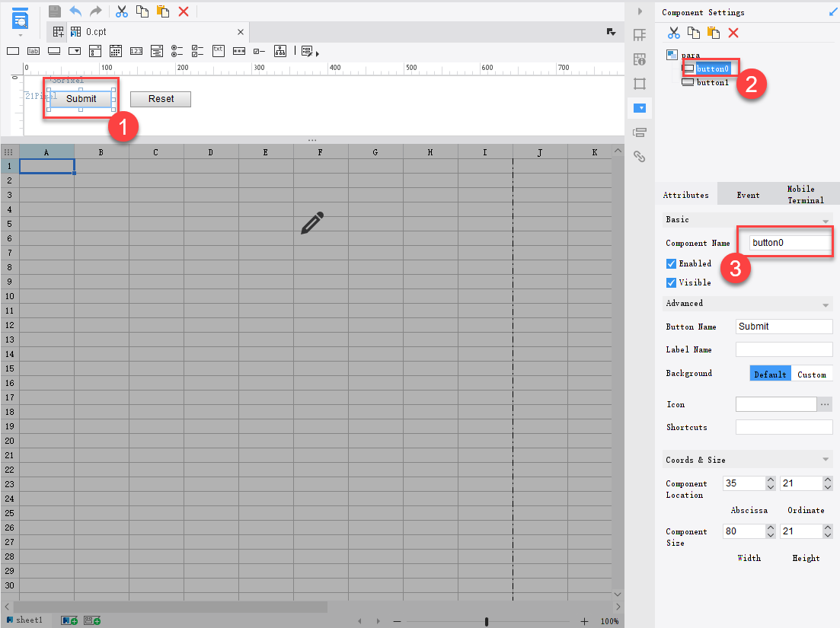Click the Add worksheet icon
Viewport: 840px width, 628px height.
pos(69,620)
